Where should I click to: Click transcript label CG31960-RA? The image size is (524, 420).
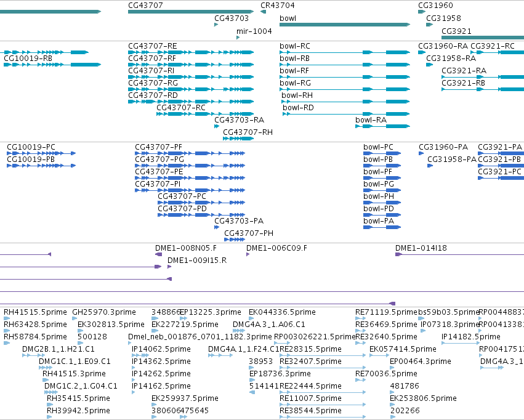pos(443,46)
